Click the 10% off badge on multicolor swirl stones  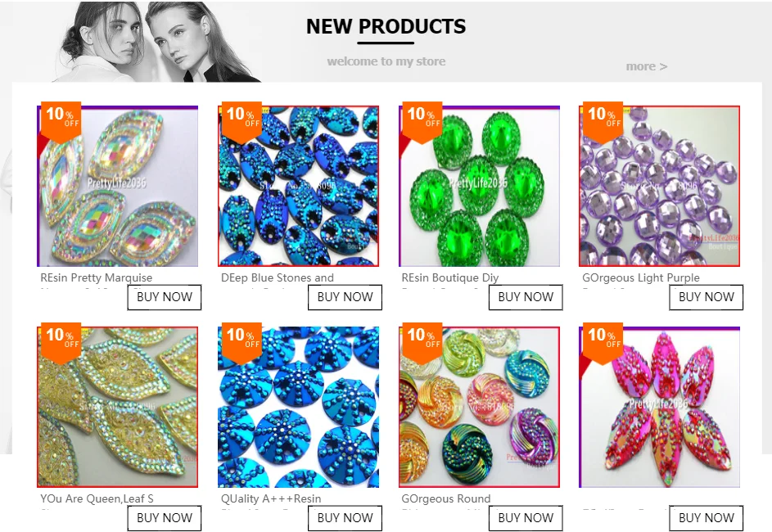422,343
